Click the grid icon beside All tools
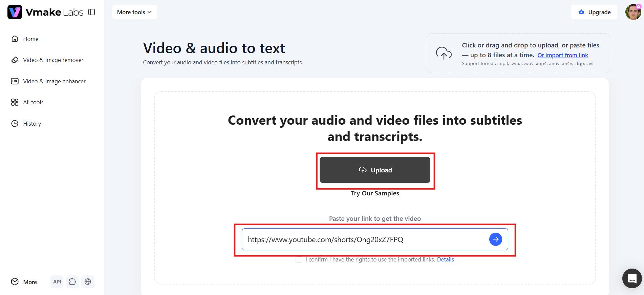The height and width of the screenshot is (295, 644). tap(15, 102)
